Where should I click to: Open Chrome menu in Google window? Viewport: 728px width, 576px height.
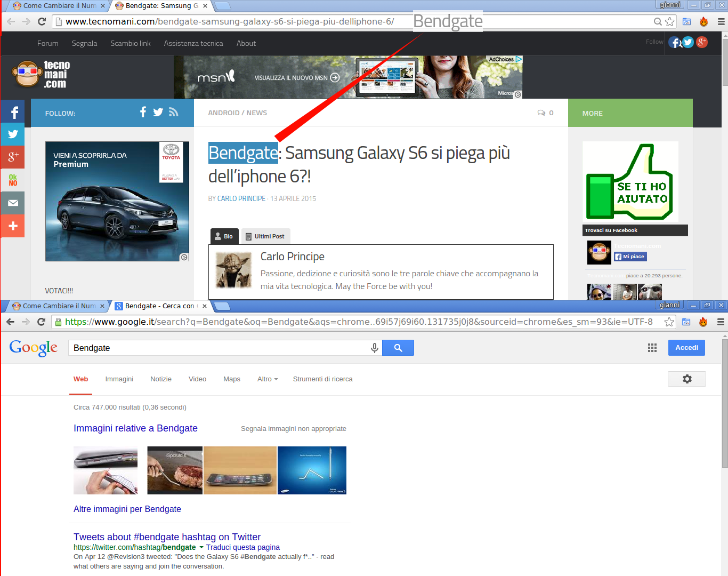tap(721, 322)
